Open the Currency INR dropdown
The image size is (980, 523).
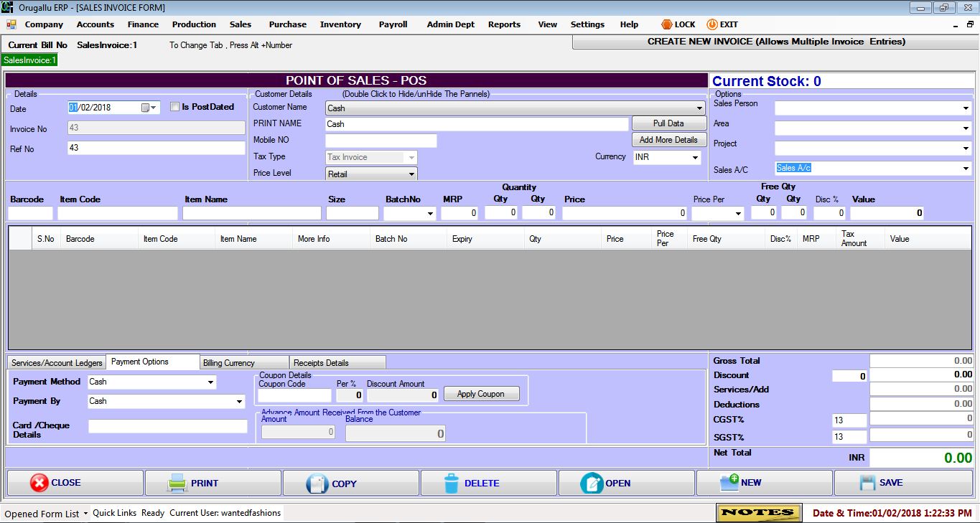(695, 157)
